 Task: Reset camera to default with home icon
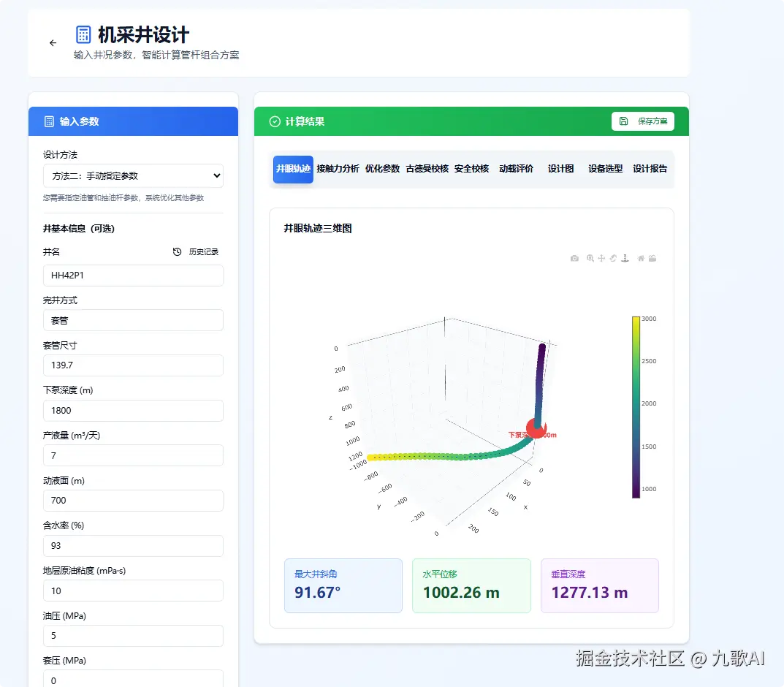641,258
